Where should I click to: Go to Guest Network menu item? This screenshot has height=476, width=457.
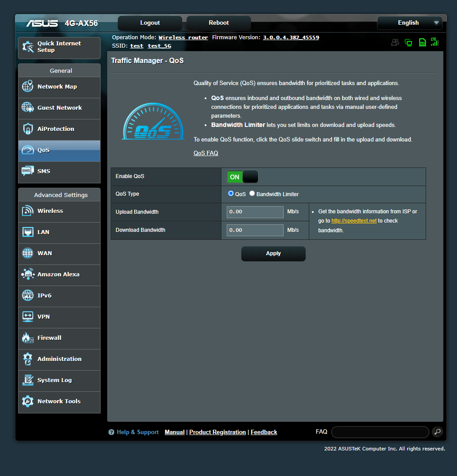[x=59, y=108]
